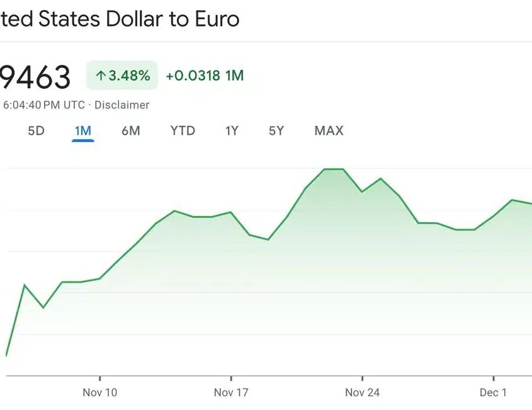The image size is (532, 410).
Task: Click the +0.0318 1M change text
Action: pyautogui.click(x=205, y=76)
